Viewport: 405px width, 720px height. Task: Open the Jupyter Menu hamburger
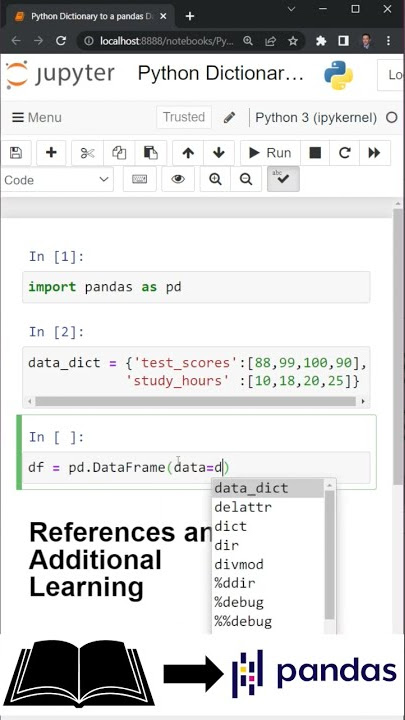(x=37, y=118)
